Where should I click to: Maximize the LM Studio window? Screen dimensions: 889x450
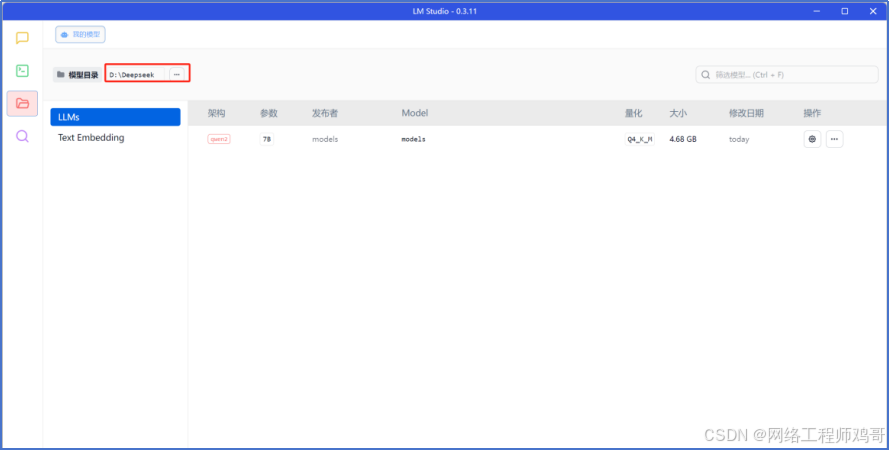pos(845,11)
